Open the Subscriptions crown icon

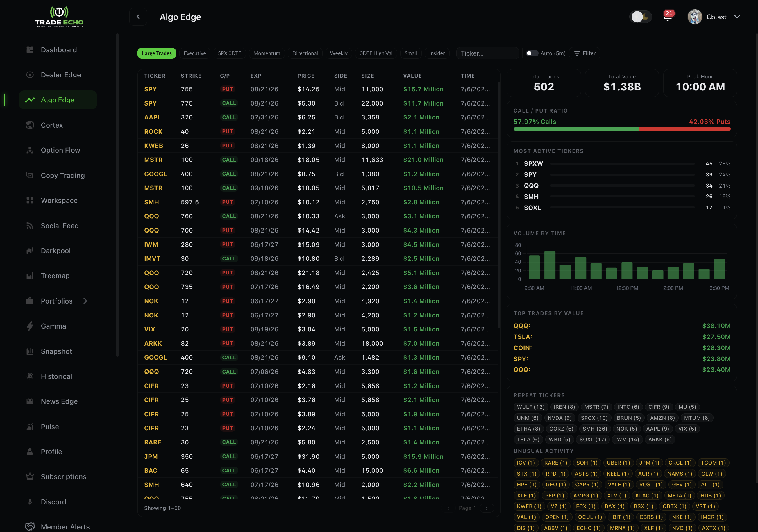30,476
